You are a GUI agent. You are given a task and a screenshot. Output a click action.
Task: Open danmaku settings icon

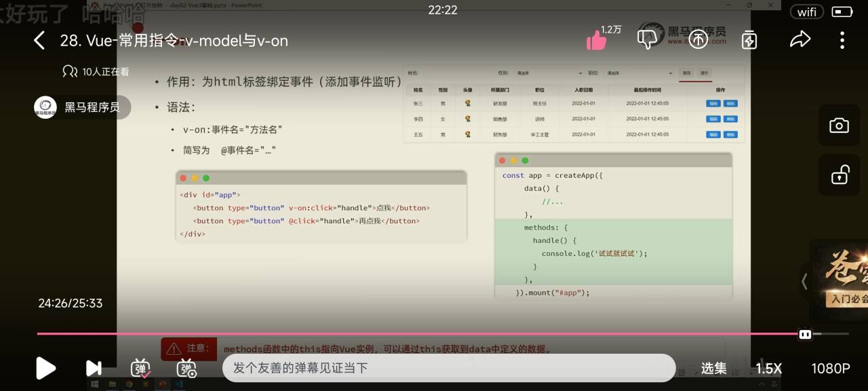pyautogui.click(x=186, y=368)
